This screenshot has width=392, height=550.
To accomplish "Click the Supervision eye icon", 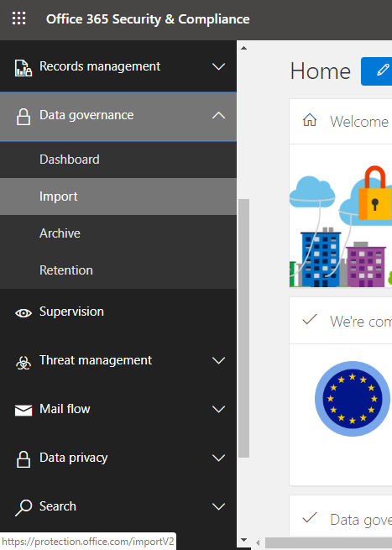I will pyautogui.click(x=24, y=313).
